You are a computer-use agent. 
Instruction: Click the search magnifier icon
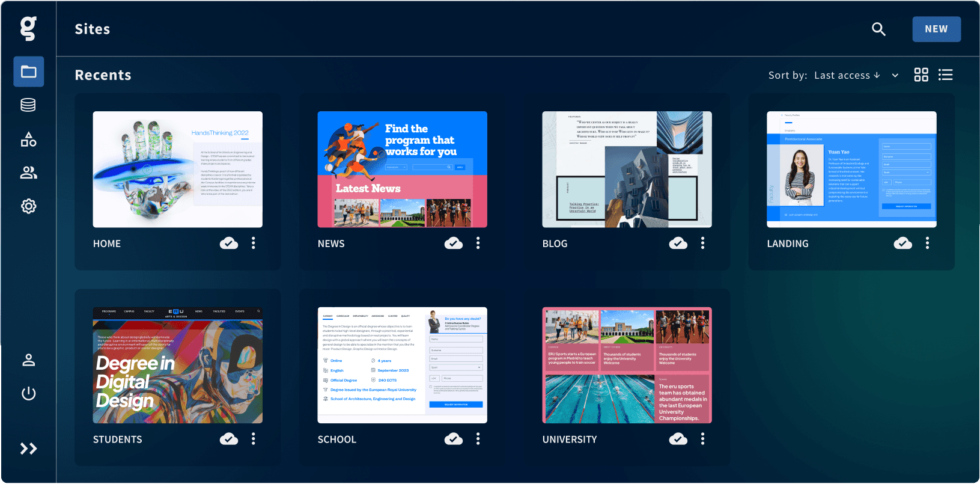[878, 29]
